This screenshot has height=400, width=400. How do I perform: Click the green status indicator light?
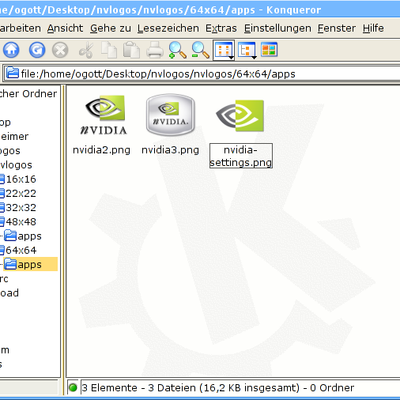tap(73, 387)
